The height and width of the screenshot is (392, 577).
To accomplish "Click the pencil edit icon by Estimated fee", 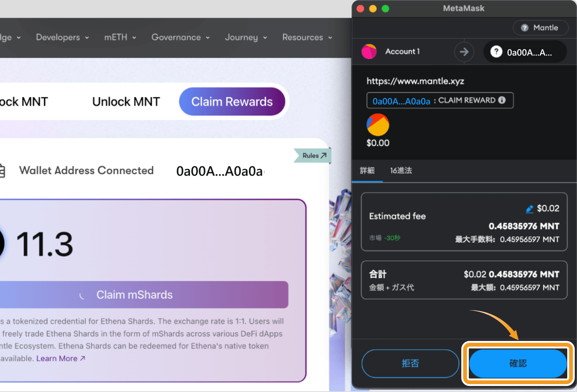I will tap(530, 209).
